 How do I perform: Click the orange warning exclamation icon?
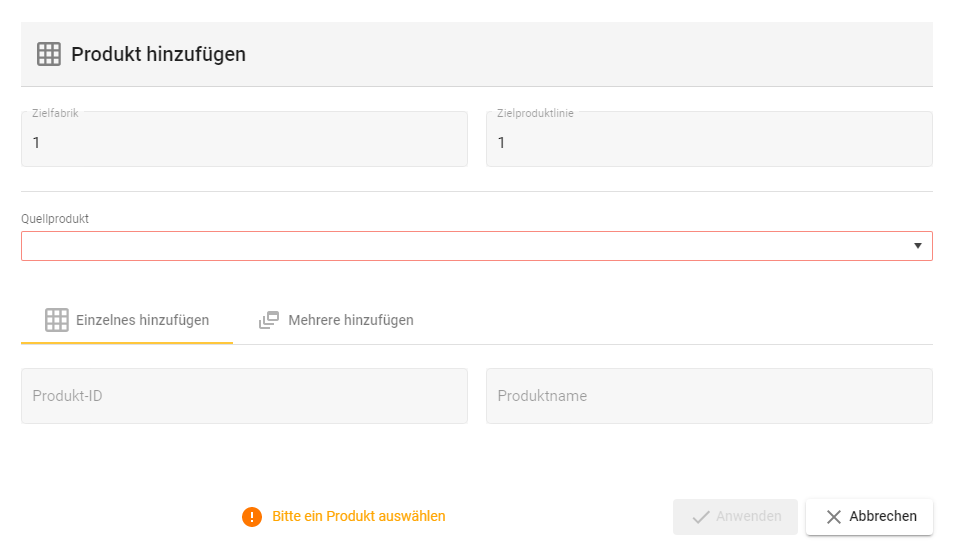[252, 517]
